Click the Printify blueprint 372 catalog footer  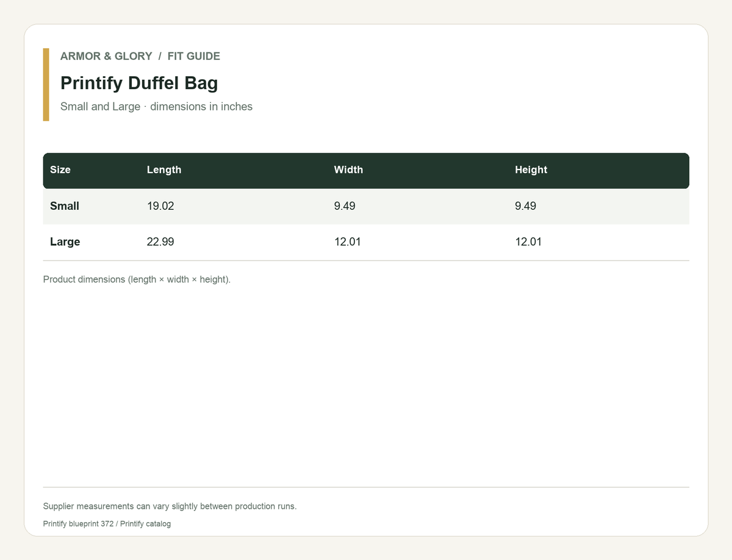(107, 524)
